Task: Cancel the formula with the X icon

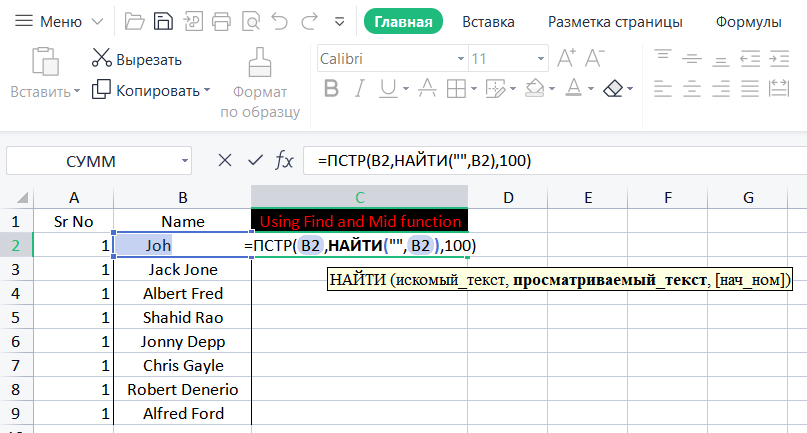Action: [225, 161]
